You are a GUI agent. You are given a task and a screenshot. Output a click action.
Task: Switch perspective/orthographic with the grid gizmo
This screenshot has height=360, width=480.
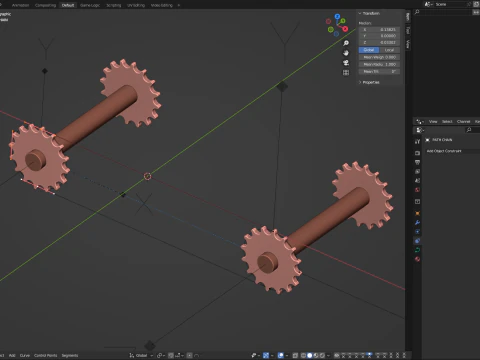(346, 72)
